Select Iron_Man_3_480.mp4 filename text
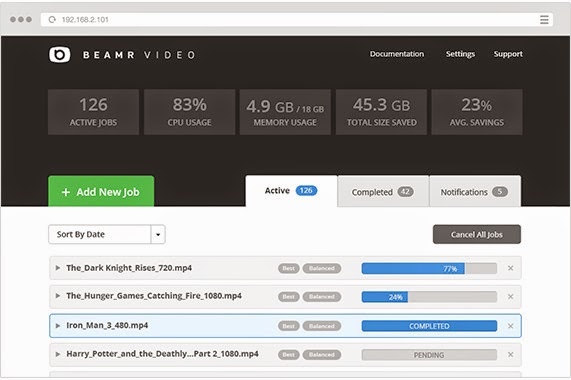This screenshot has height=380, width=571. tap(107, 325)
